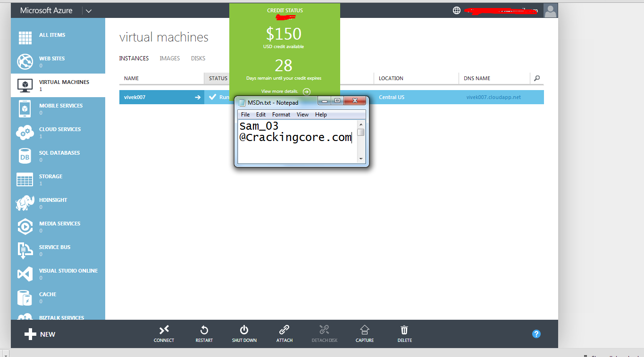Click the arrow next to vivek007
Viewport: 644px width, 357px height.
coord(198,97)
